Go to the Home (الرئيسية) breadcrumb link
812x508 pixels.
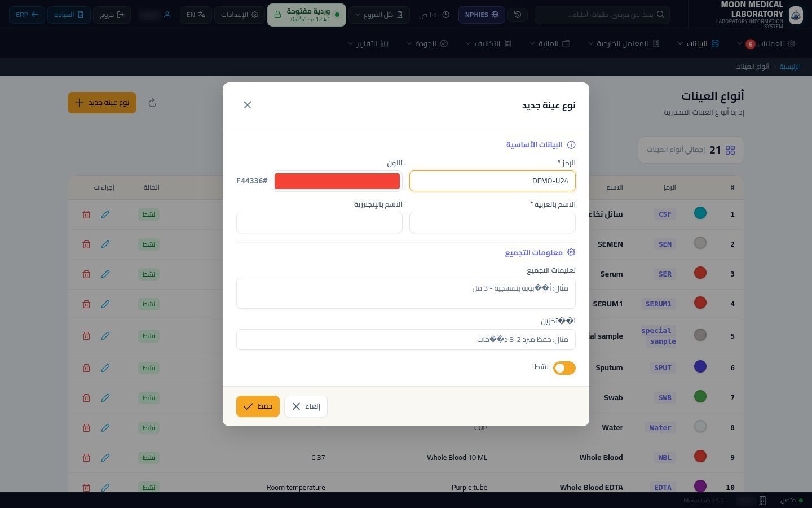coord(790,67)
